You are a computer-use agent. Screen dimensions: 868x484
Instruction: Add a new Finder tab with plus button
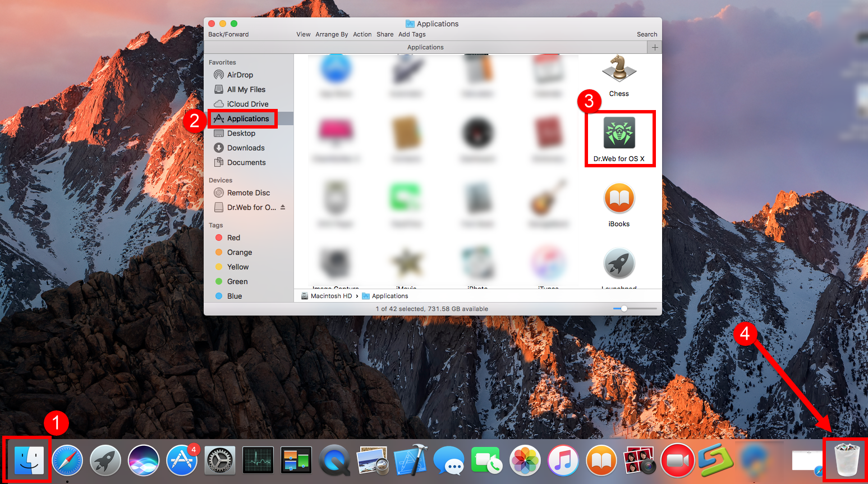pyautogui.click(x=655, y=47)
